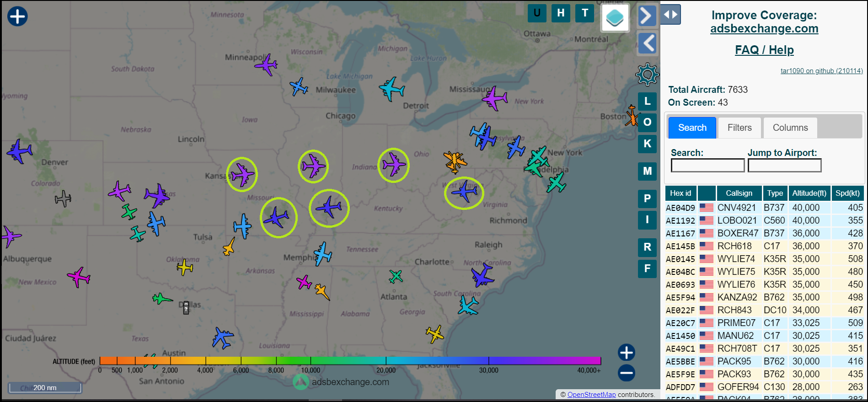Viewport: 868px width, 402px height.
Task: Focus the Search input field
Action: pos(707,166)
